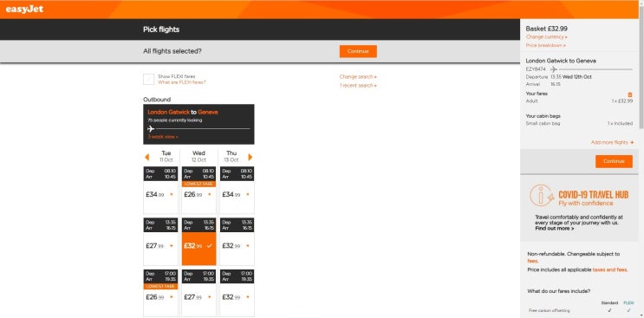This screenshot has width=644, height=318.
Task: Select Tue 17:00 flight priced £26.99
Action: pos(160,293)
